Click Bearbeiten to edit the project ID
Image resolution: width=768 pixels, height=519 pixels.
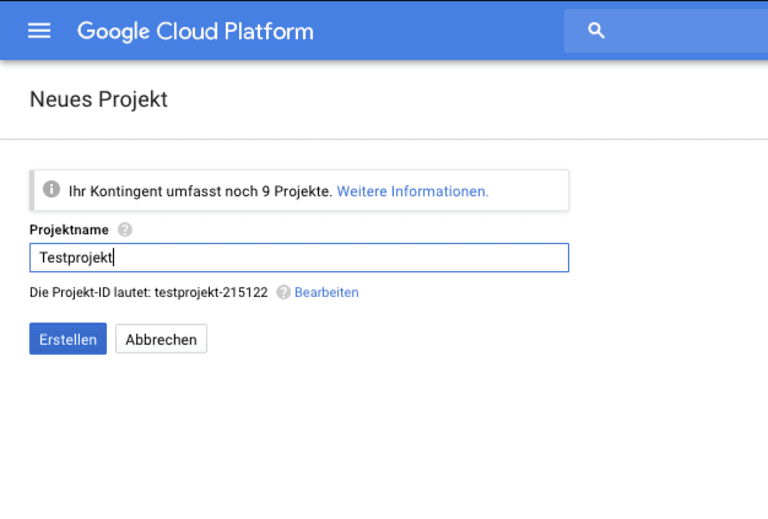(x=326, y=292)
